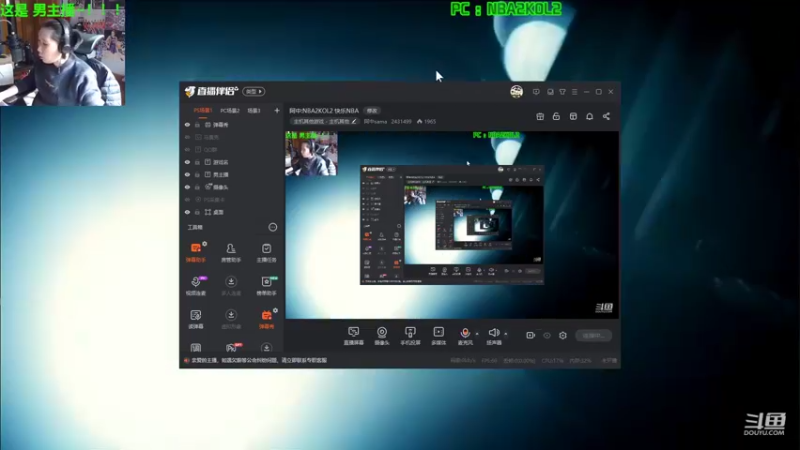This screenshot has height=450, width=800.
Task: Select nested window capture in preview
Action: (x=452, y=225)
